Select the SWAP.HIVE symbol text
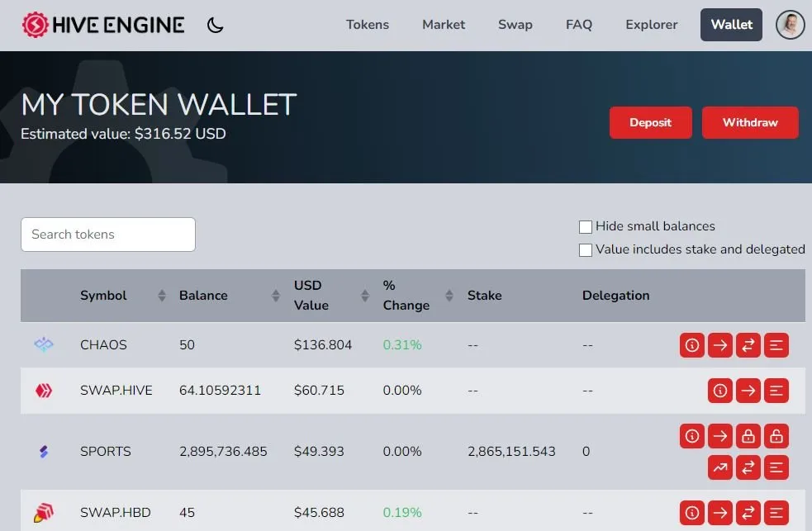Image resolution: width=812 pixels, height=531 pixels. click(116, 391)
